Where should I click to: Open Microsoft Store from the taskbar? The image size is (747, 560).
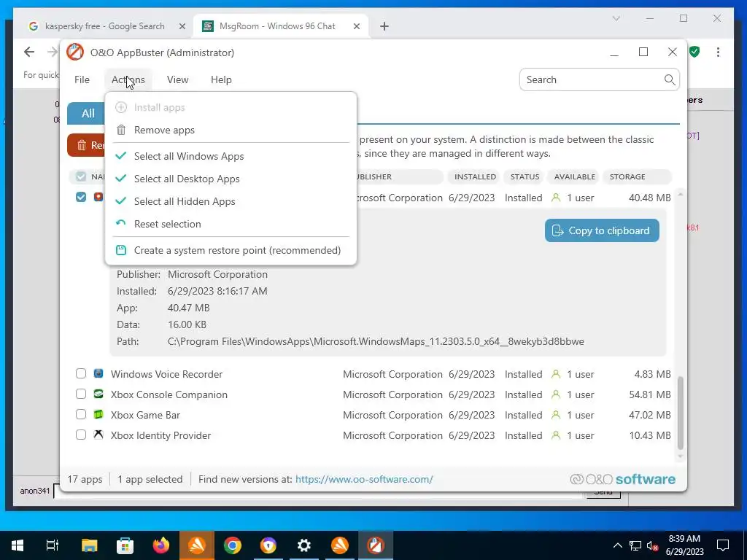tap(125, 545)
